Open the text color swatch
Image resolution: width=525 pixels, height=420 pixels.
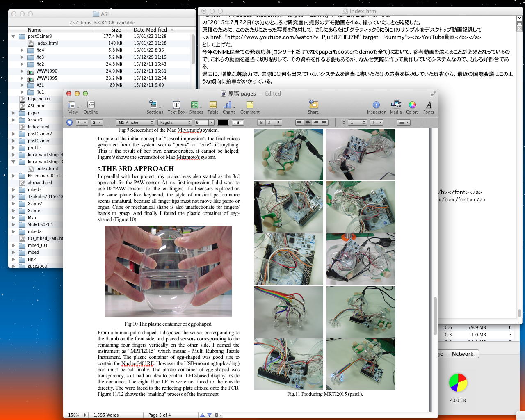(223, 122)
